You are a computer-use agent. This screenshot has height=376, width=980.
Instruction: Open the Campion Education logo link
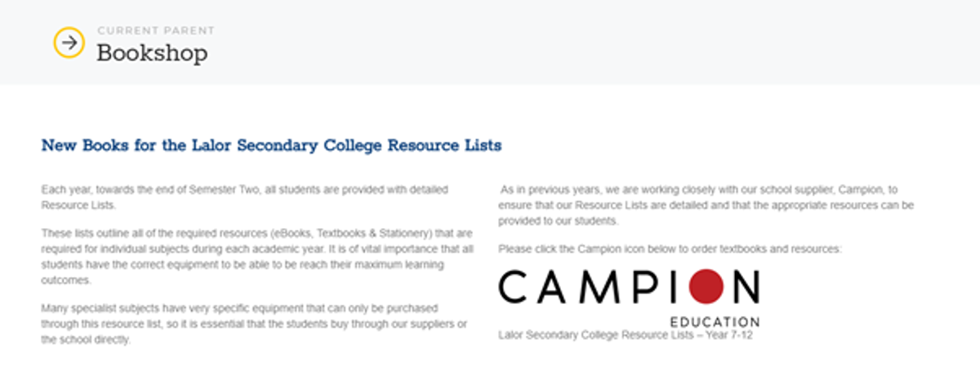click(629, 298)
